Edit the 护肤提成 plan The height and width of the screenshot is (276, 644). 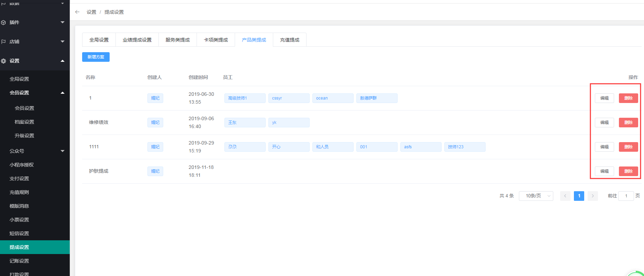tap(604, 171)
